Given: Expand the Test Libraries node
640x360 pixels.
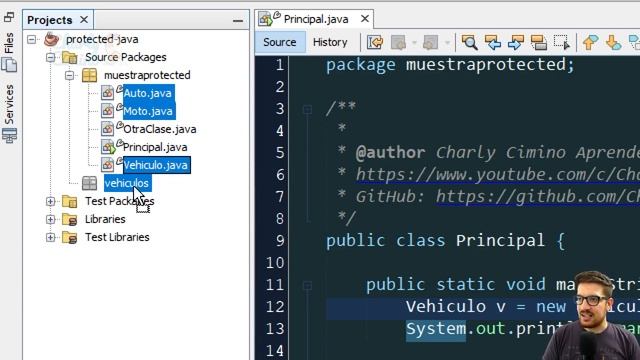Looking at the screenshot, I should [x=50, y=237].
